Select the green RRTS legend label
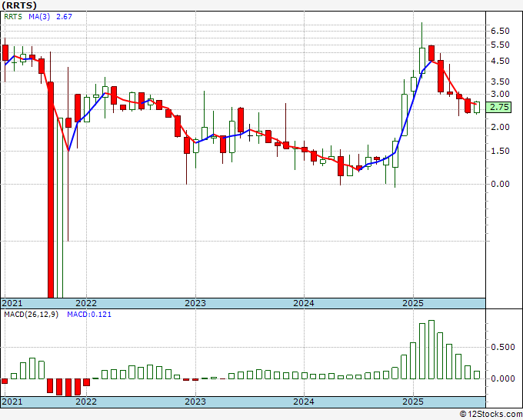The width and height of the screenshot is (523, 420). coord(13,17)
